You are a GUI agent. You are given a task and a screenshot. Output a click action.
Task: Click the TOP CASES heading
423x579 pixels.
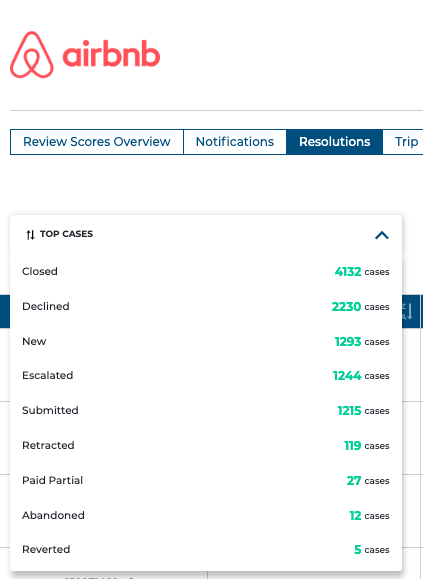tap(66, 234)
